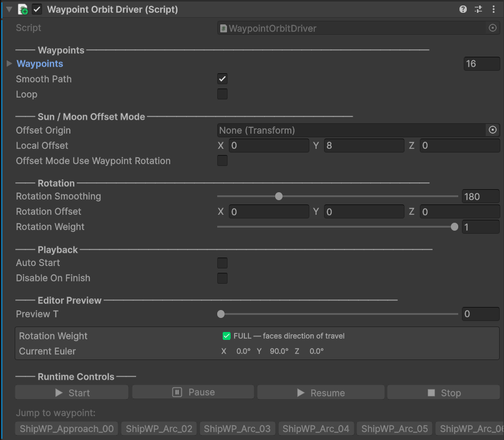The width and height of the screenshot is (504, 440).
Task: Jump to waypoint ShipWP_Arc_02
Action: [x=159, y=429]
